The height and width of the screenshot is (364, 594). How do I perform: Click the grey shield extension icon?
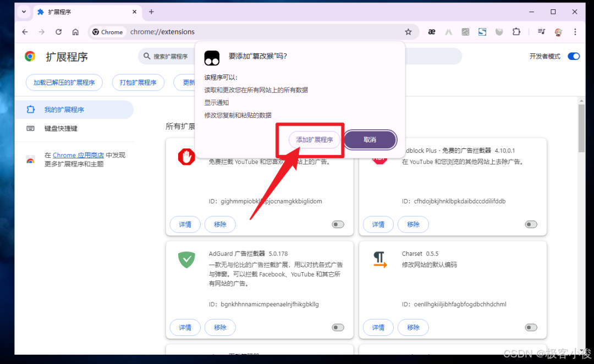[x=499, y=32]
